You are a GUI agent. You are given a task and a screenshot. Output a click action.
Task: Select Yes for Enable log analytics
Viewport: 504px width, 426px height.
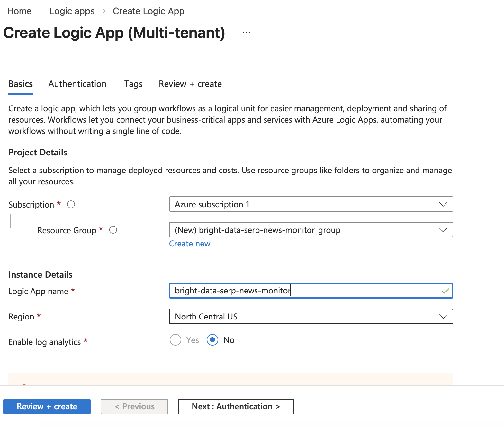click(175, 340)
